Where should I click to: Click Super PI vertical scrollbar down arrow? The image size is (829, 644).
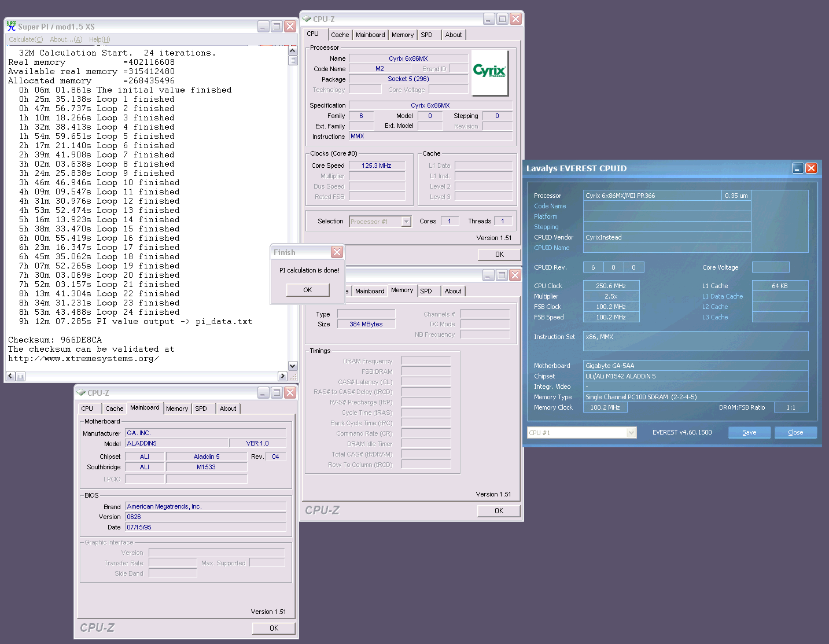(x=293, y=366)
